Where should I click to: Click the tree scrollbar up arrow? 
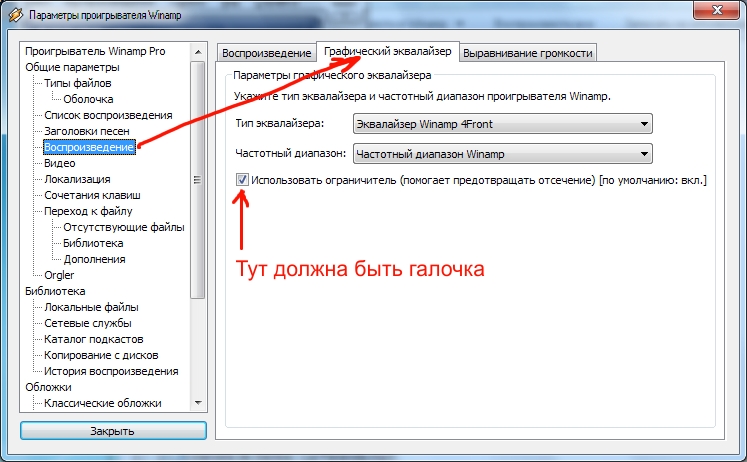198,51
